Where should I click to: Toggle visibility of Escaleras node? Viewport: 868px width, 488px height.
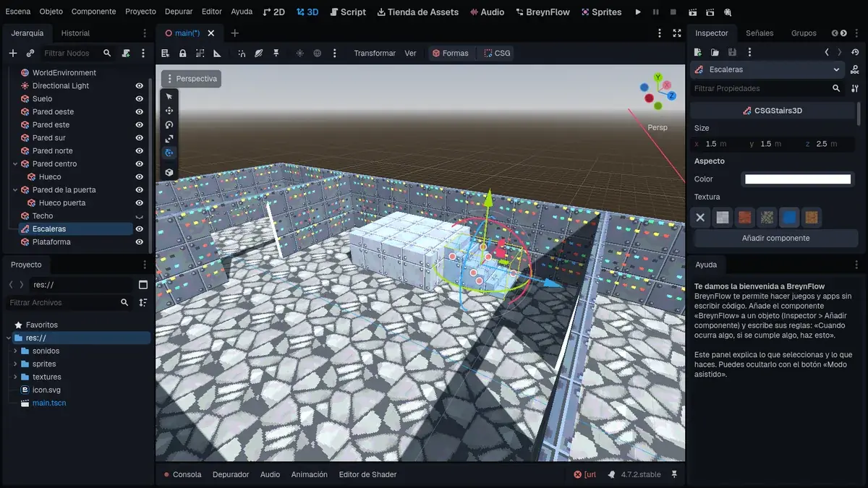tap(140, 229)
